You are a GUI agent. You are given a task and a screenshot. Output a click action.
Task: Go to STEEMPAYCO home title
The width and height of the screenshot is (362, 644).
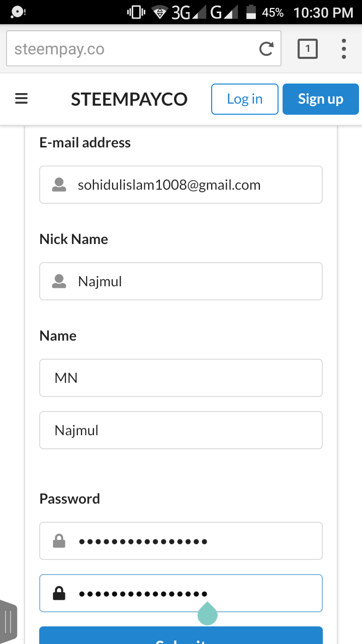click(x=129, y=99)
